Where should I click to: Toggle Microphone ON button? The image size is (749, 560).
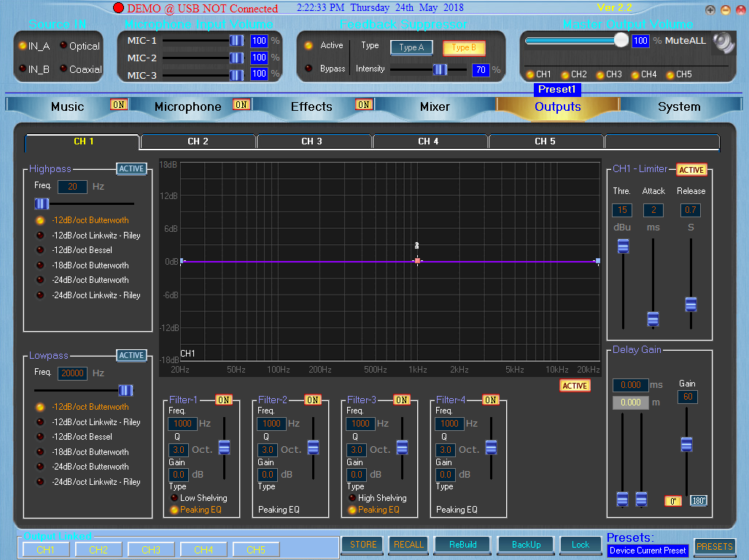(x=241, y=104)
